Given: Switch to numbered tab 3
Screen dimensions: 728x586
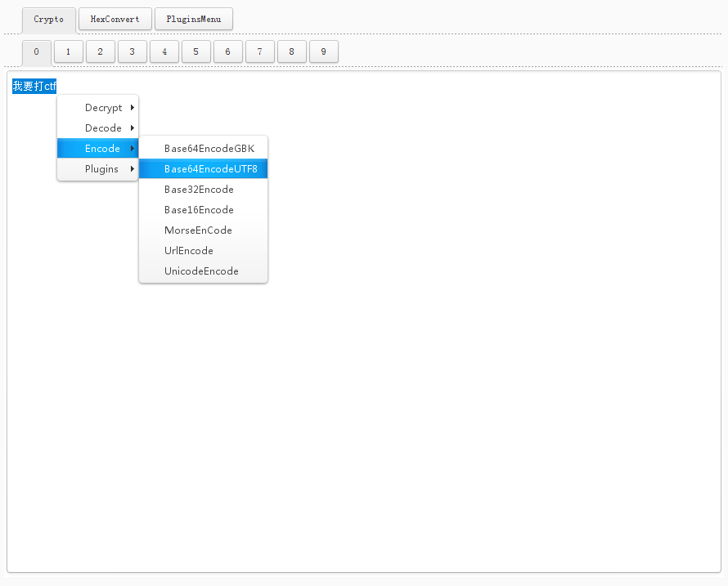Looking at the screenshot, I should click(x=133, y=52).
